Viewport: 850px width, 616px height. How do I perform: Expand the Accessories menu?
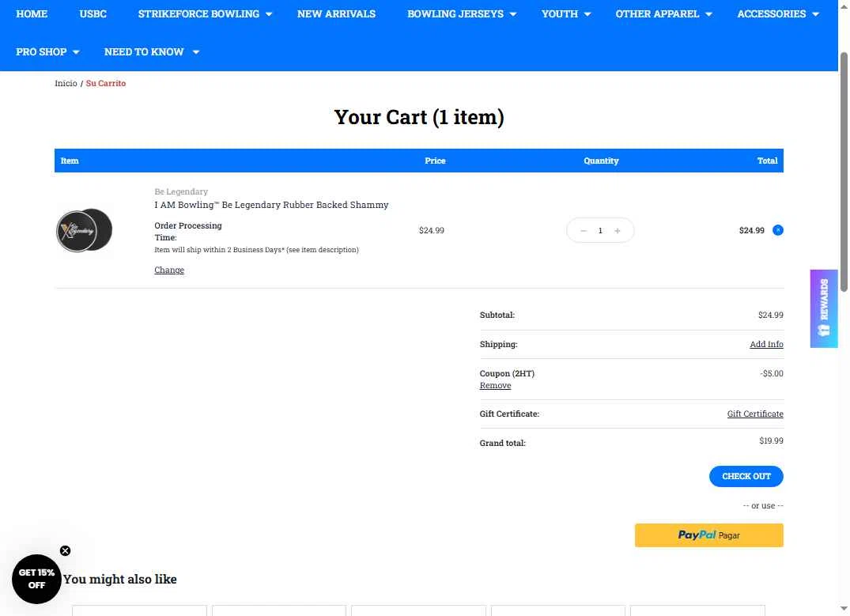click(778, 13)
